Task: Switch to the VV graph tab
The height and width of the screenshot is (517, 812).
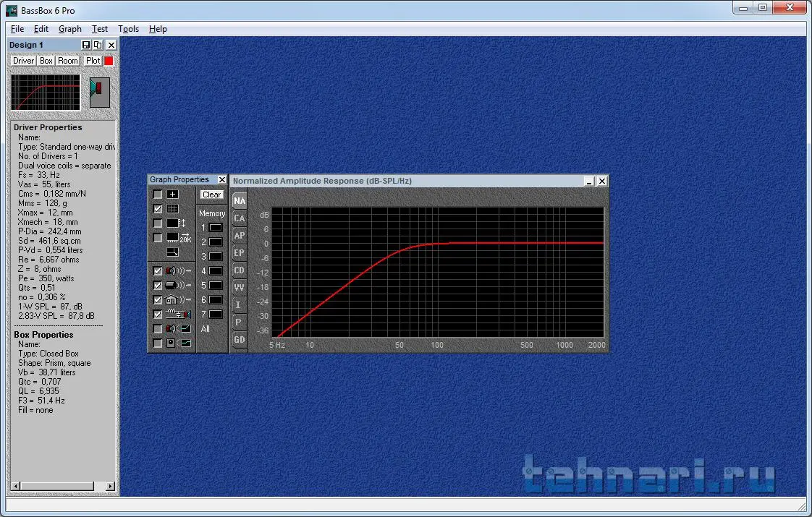Action: coord(240,288)
